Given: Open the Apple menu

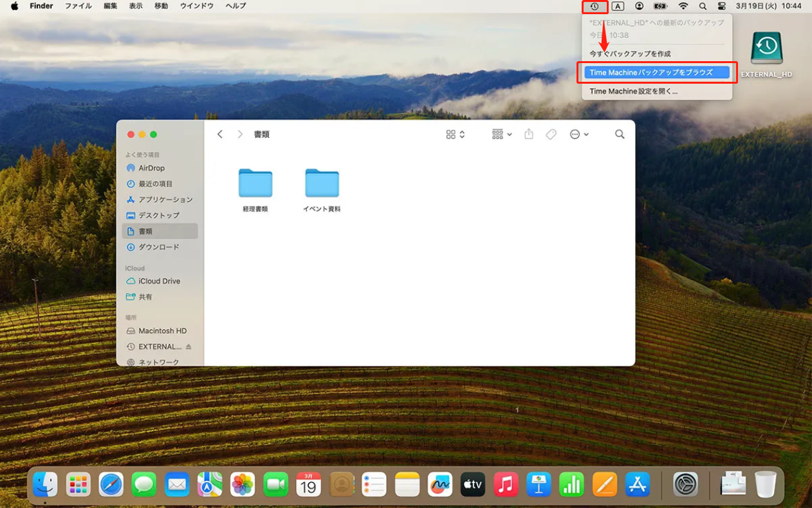Looking at the screenshot, I should tap(14, 6).
